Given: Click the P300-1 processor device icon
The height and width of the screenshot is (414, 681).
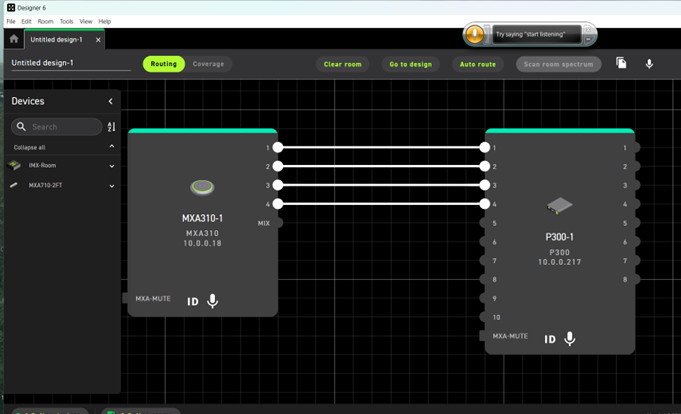Looking at the screenshot, I should [559, 205].
